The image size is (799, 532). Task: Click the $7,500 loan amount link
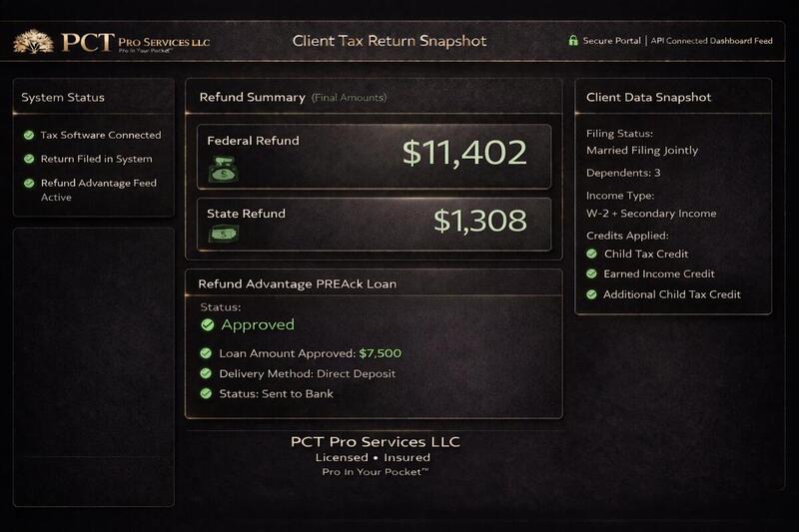(381, 352)
